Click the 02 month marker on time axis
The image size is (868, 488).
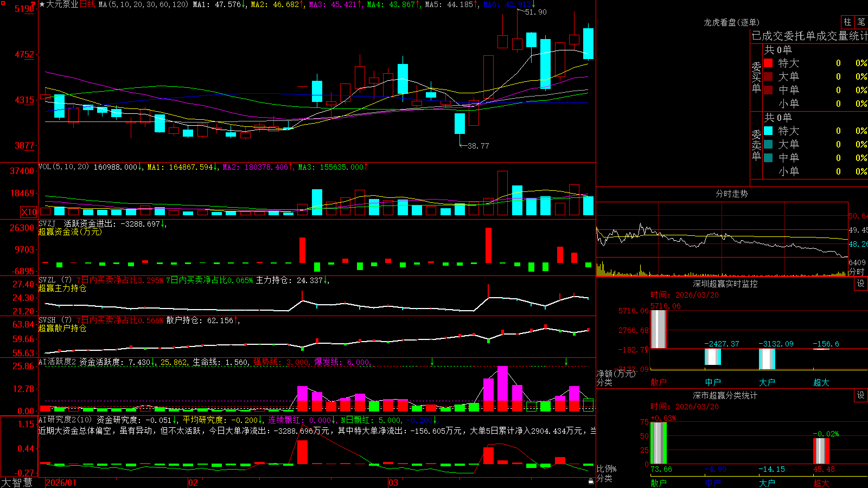(193, 483)
